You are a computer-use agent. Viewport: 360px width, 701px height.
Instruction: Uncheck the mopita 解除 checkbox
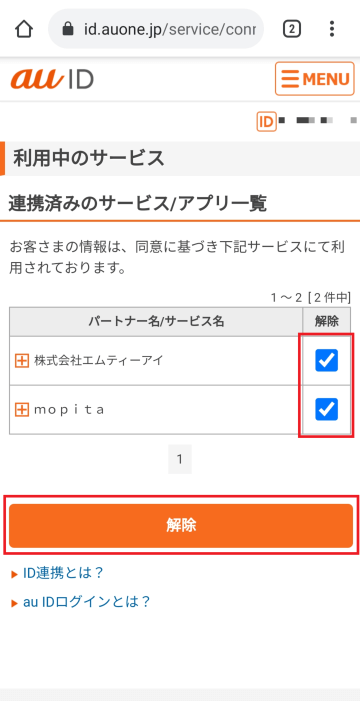[x=326, y=409]
